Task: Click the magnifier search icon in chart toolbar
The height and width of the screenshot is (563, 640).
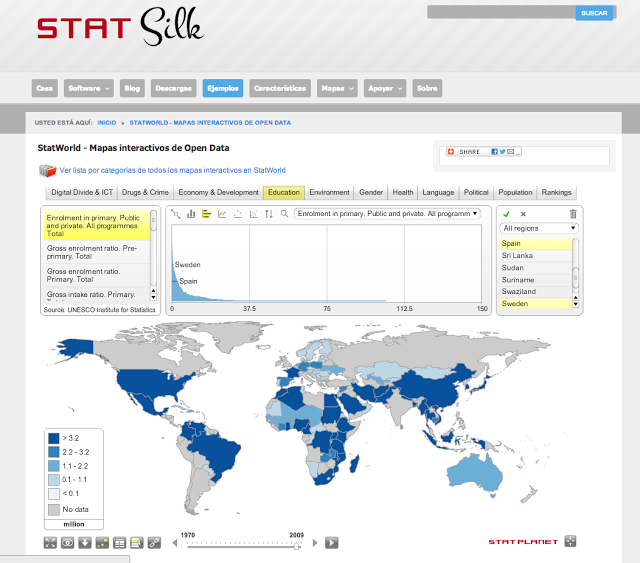Action: (x=284, y=214)
